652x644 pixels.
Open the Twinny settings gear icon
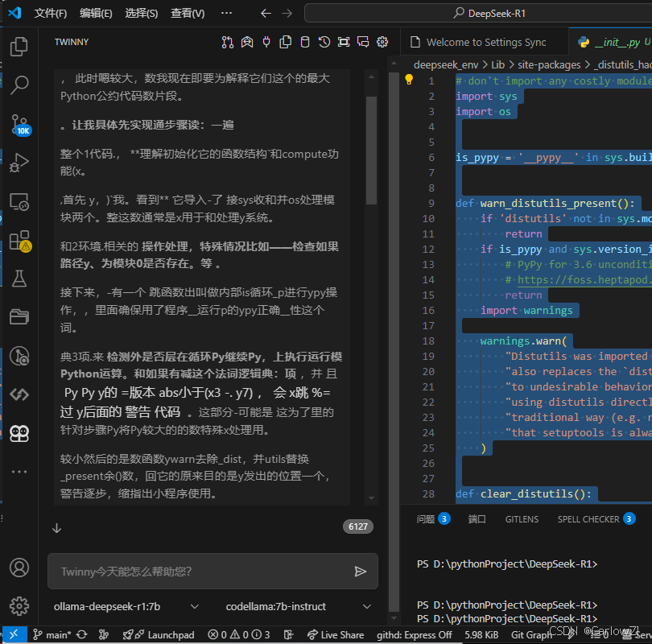[x=382, y=41]
